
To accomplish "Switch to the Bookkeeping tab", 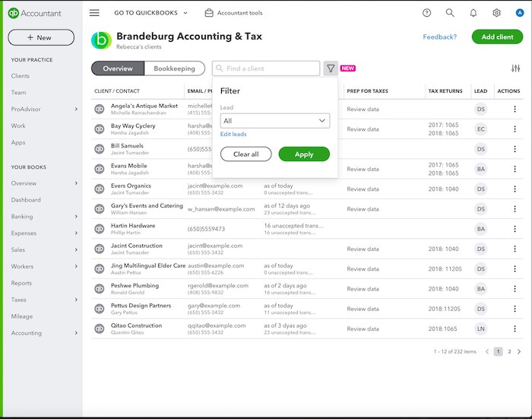I will point(174,68).
